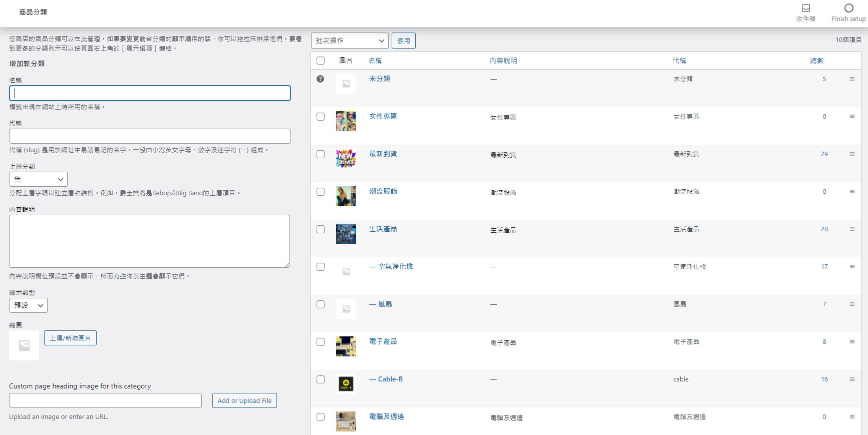This screenshot has height=435, width=868.
Task: Open the 收件箱 inbox icon
Action: pyautogui.click(x=805, y=9)
